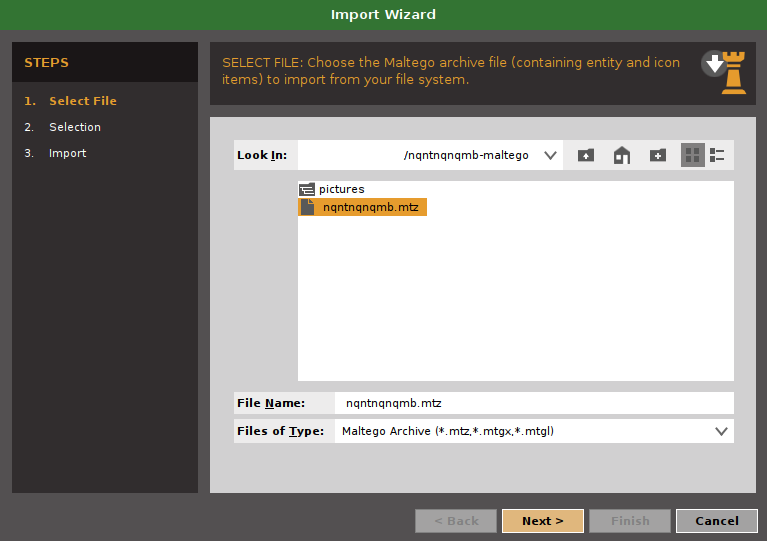Go up one folder level
Image resolution: width=767 pixels, height=541 pixels.
pos(586,156)
